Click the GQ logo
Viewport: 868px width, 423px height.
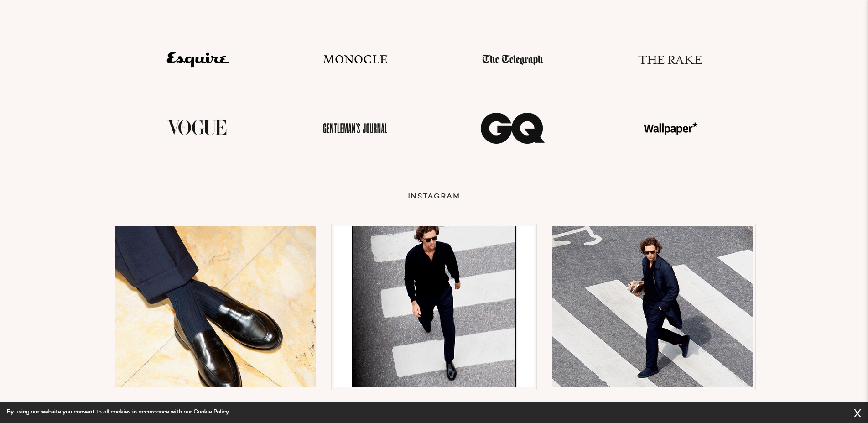coord(513,128)
